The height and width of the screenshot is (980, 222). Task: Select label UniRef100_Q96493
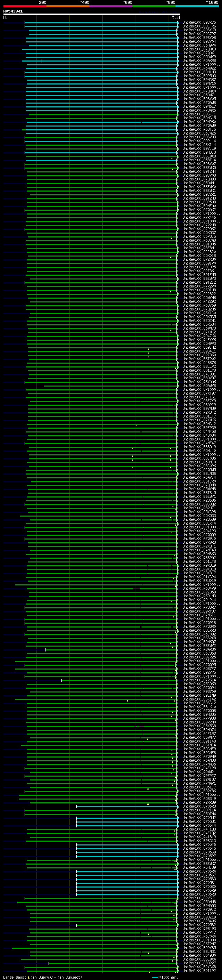click(199, 928)
